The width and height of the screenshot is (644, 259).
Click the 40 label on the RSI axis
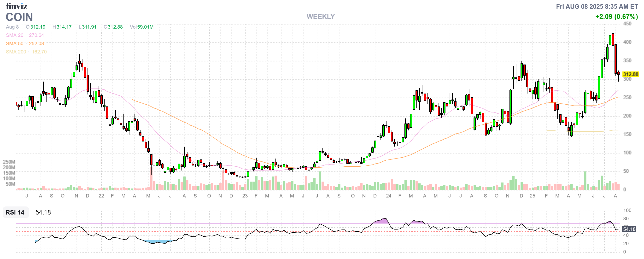click(x=626, y=235)
